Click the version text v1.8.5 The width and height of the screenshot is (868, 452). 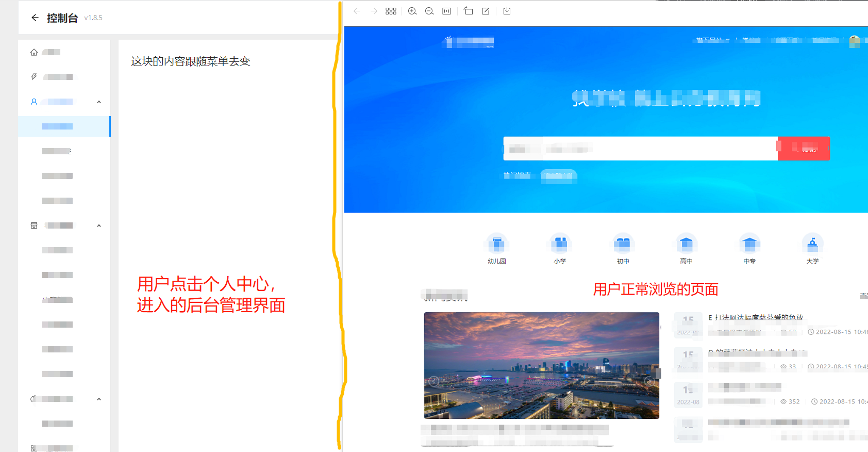click(93, 18)
